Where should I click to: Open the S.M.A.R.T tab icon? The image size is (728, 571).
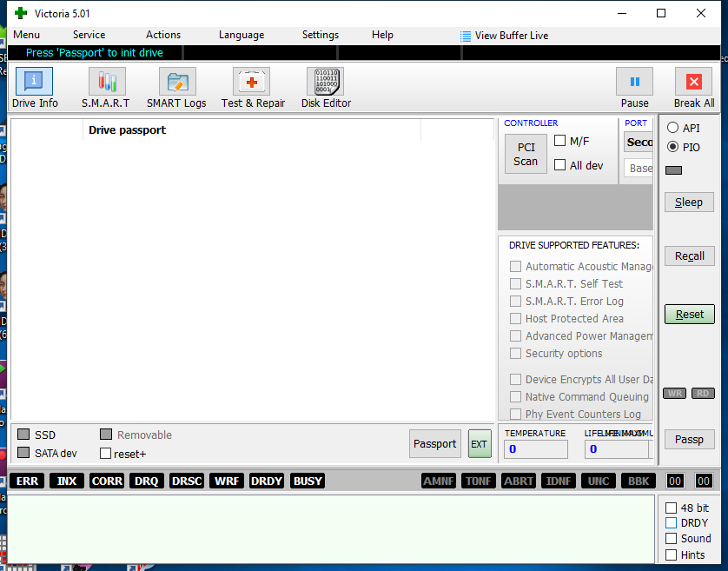pyautogui.click(x=107, y=82)
